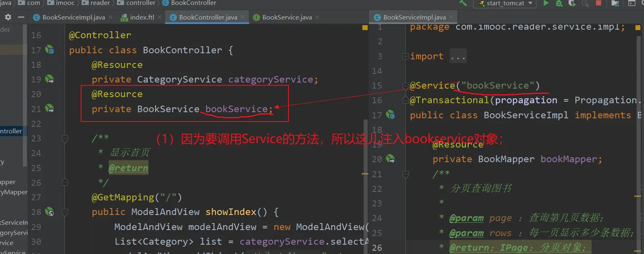Click 'reader' breadcrumb folder
This screenshot has width=644, height=254.
96,3
